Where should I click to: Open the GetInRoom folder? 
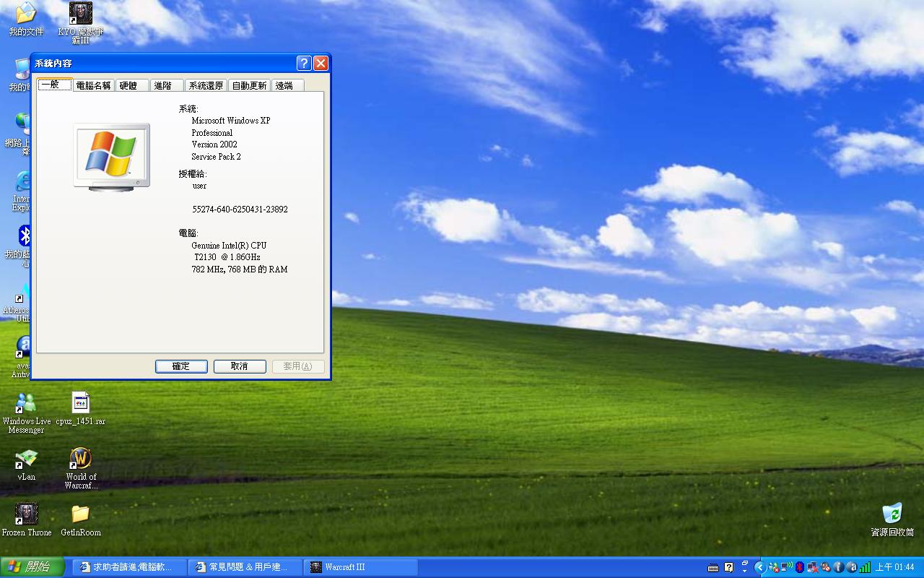80,515
